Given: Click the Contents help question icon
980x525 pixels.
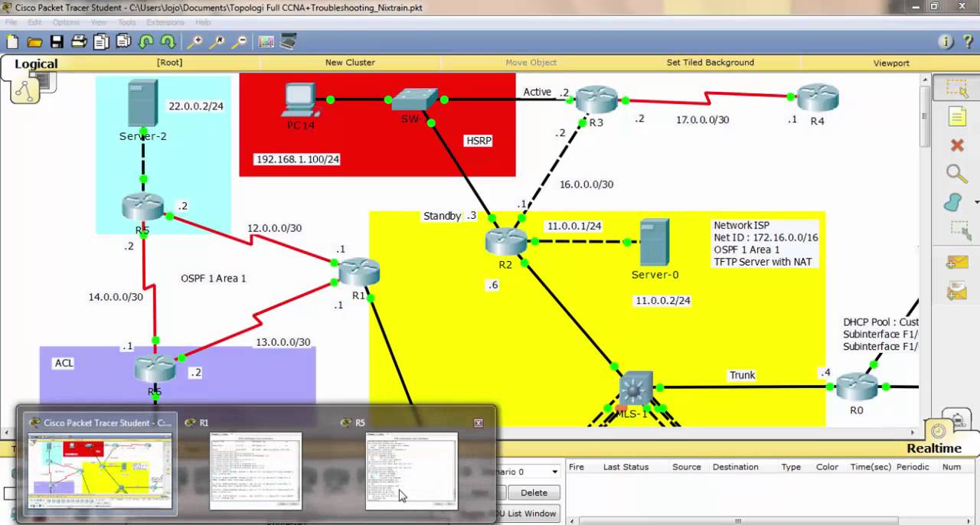Looking at the screenshot, I should (968, 42).
